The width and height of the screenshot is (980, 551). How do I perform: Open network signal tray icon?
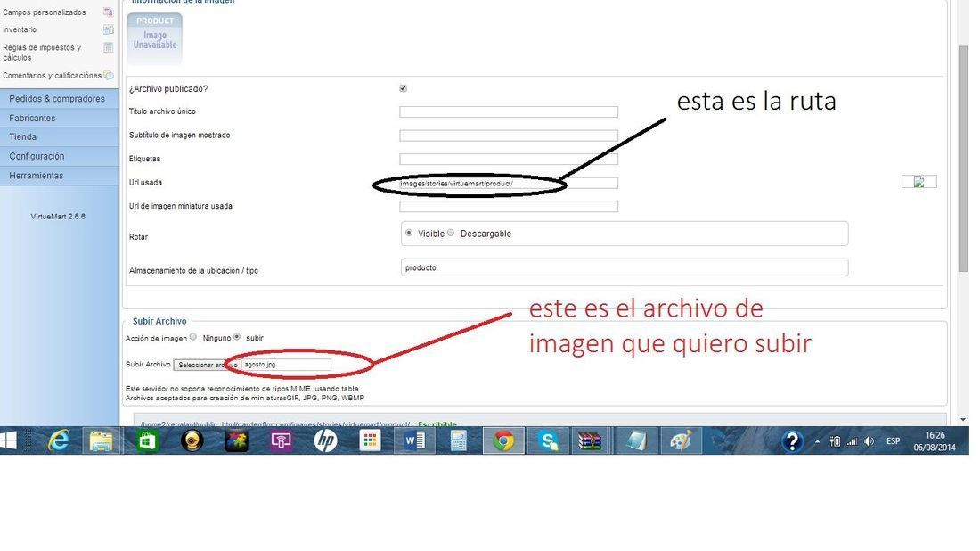[851, 441]
